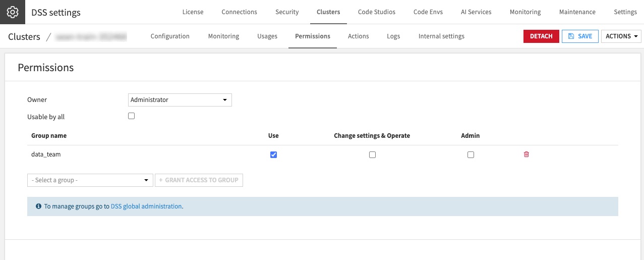The width and height of the screenshot is (644, 260).
Task: Open the Owner dropdown set to Administrator
Action: click(x=180, y=100)
